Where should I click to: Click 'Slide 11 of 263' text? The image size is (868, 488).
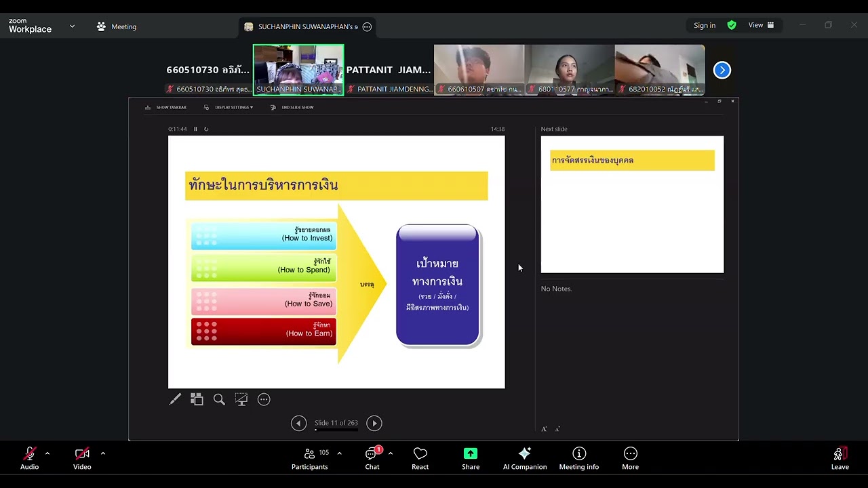tap(336, 423)
